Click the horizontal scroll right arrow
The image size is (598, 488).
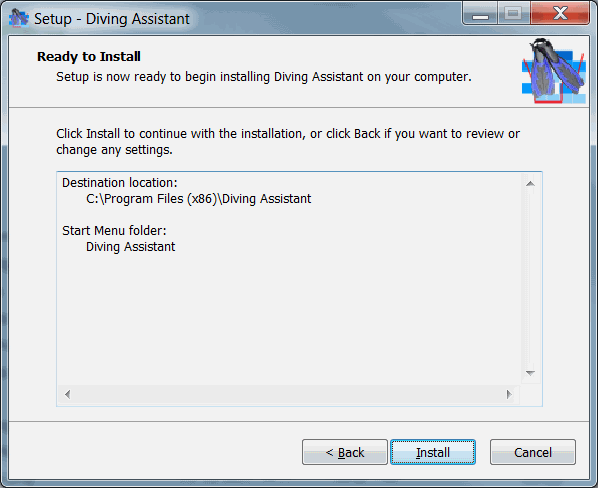(x=509, y=394)
